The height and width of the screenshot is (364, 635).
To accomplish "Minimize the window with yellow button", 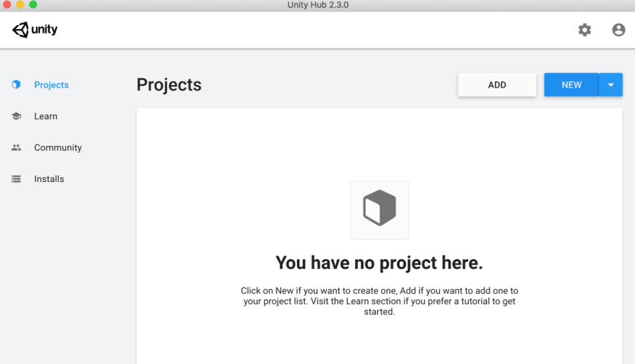I will click(x=20, y=4).
